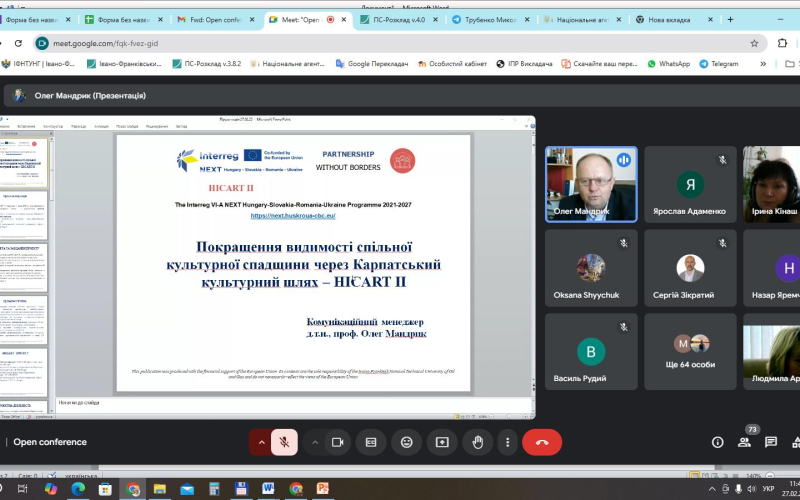Viewport: 800px width, 500px height.
Task: Show hidden system tray icons chevron
Action: click(712, 489)
